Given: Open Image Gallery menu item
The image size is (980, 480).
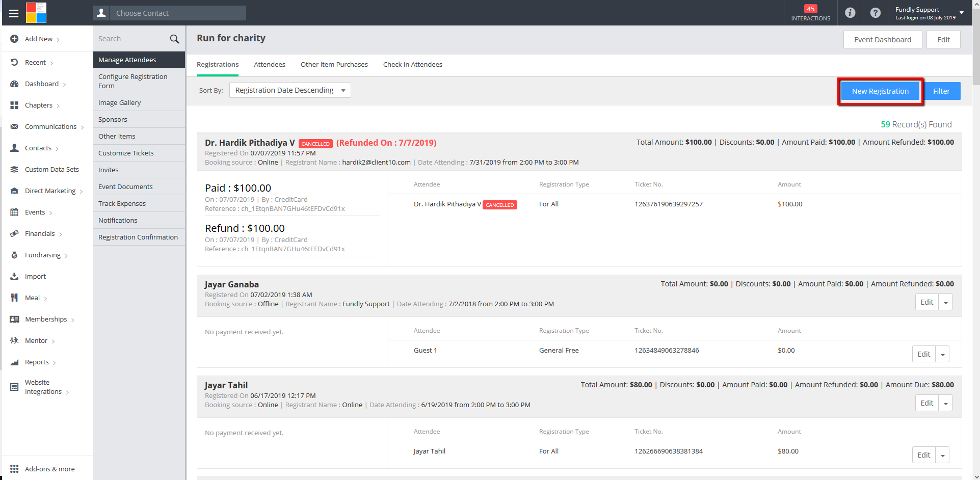Looking at the screenshot, I should (x=139, y=102).
